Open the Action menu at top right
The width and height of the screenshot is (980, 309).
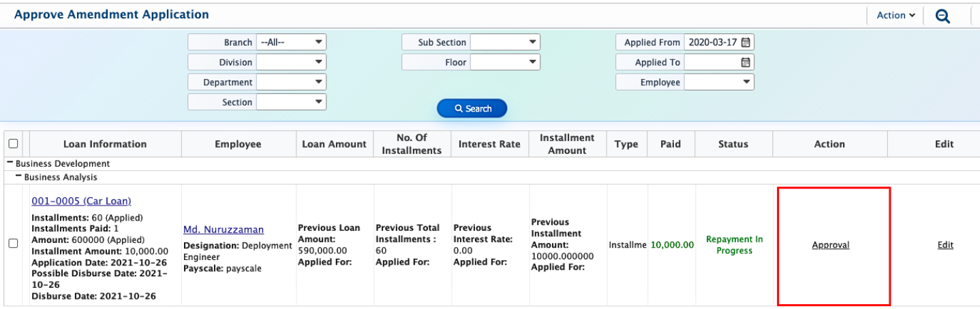point(895,15)
